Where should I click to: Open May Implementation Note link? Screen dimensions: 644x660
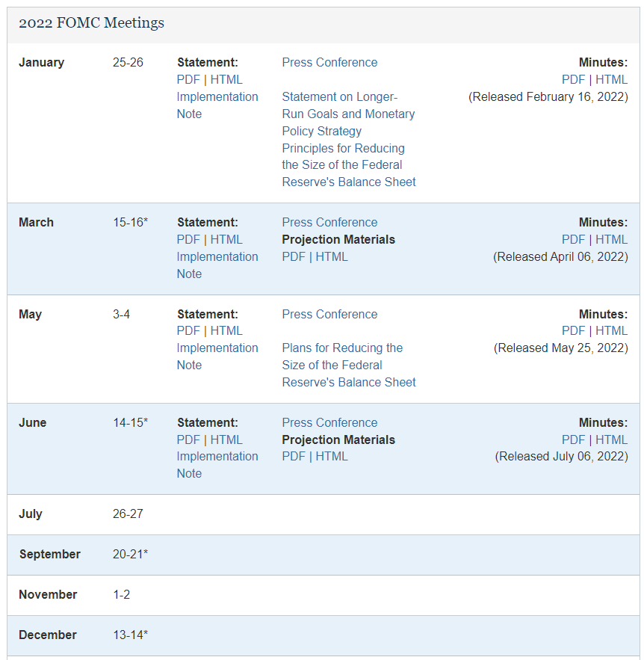coord(217,357)
